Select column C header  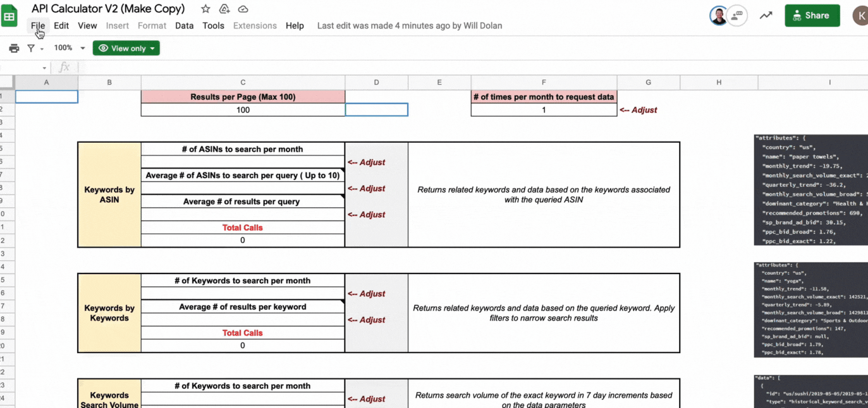243,83
